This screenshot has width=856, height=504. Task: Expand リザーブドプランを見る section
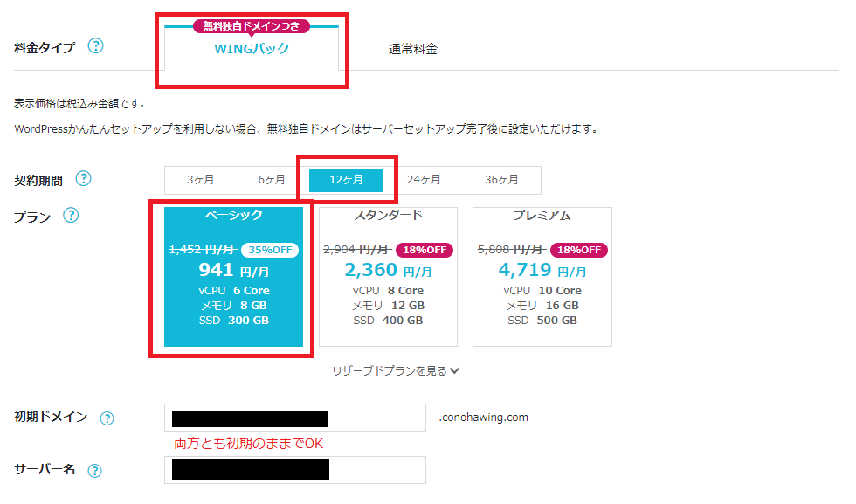point(396,370)
